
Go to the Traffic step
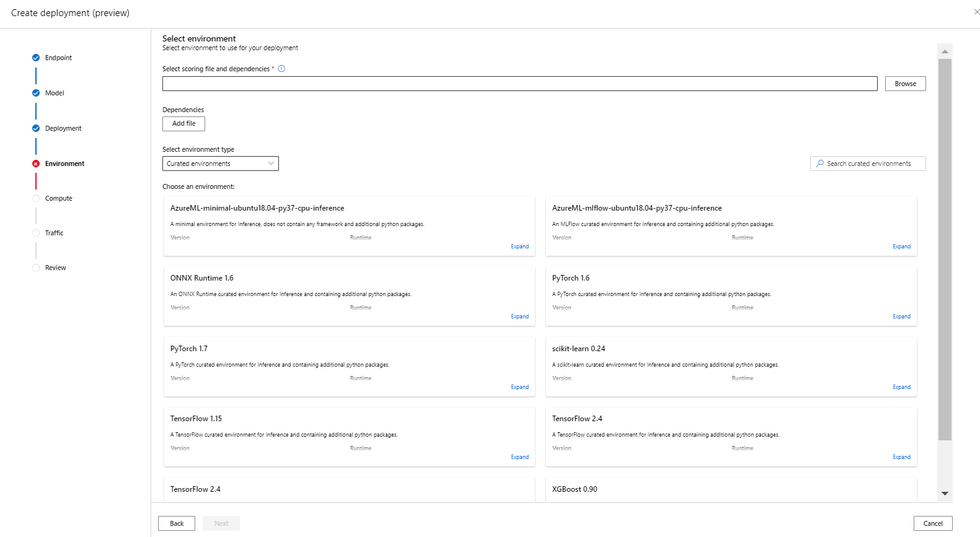click(54, 233)
